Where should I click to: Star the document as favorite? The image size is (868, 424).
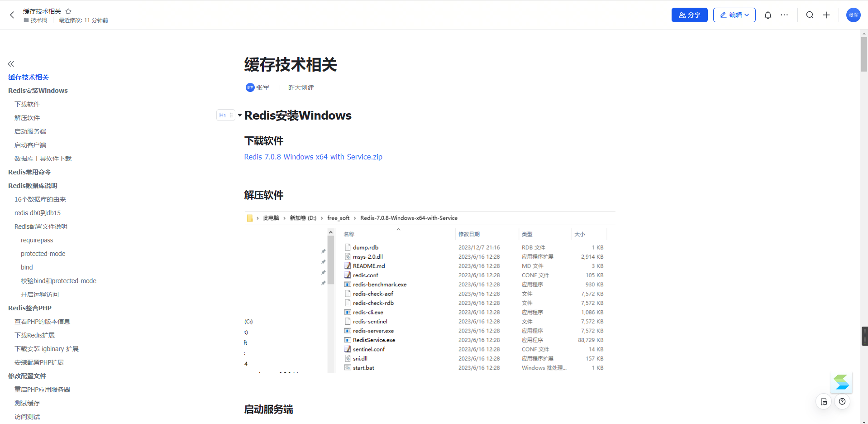tap(68, 11)
